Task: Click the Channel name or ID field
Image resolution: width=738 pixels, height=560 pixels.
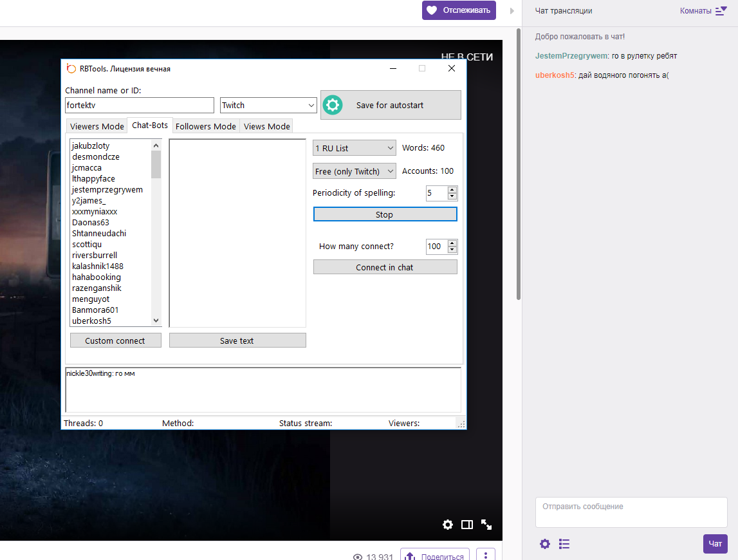Action: tap(140, 106)
